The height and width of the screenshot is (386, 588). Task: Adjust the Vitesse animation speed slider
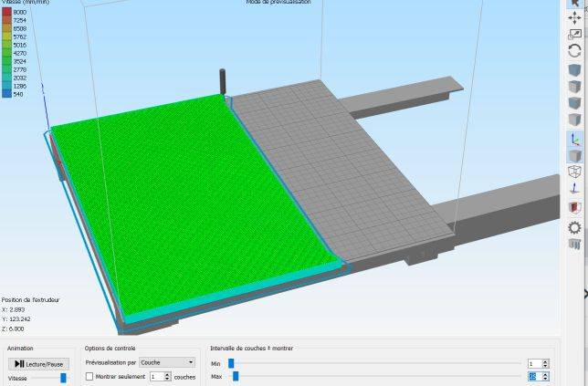coord(63,378)
